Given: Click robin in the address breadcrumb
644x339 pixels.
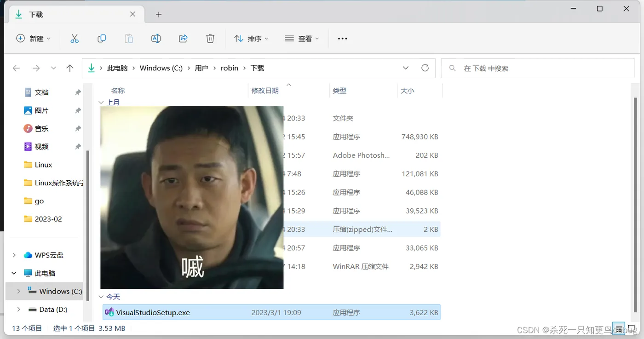Looking at the screenshot, I should 230,68.
